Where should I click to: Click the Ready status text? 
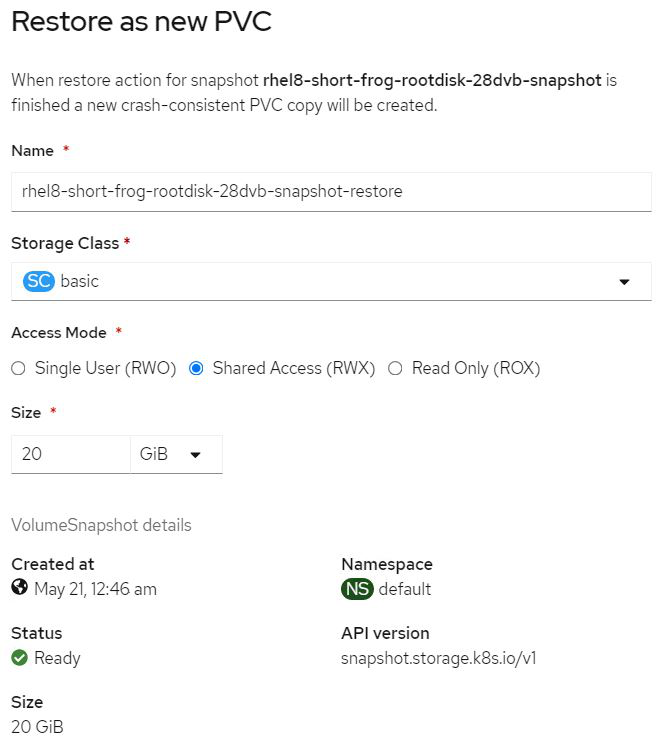57,658
